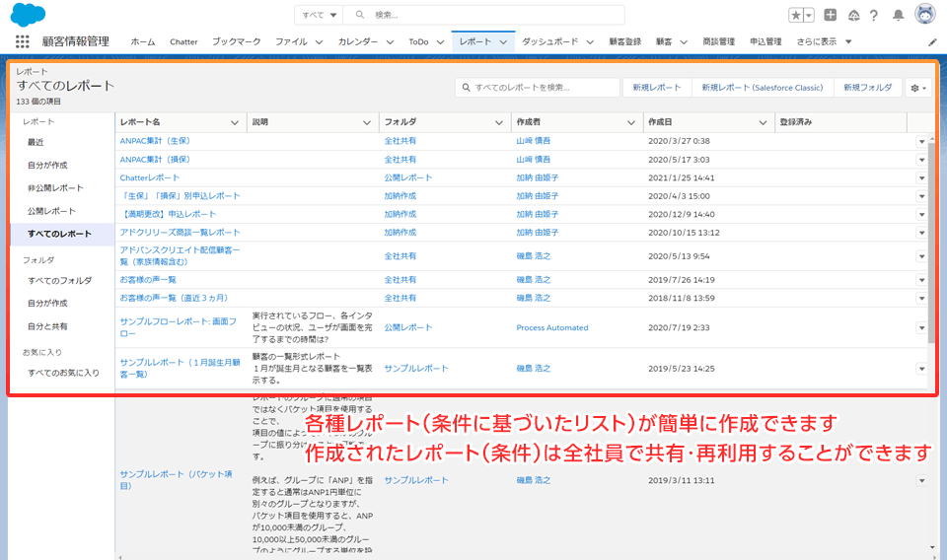Open the App Launcher grid icon
The height and width of the screenshot is (560, 947).
23,42
